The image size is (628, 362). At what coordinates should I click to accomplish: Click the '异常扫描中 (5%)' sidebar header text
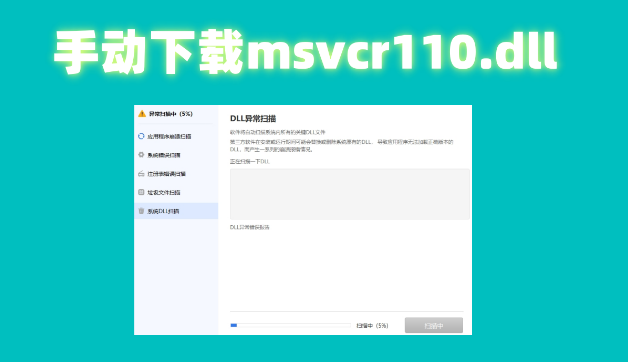point(171,114)
